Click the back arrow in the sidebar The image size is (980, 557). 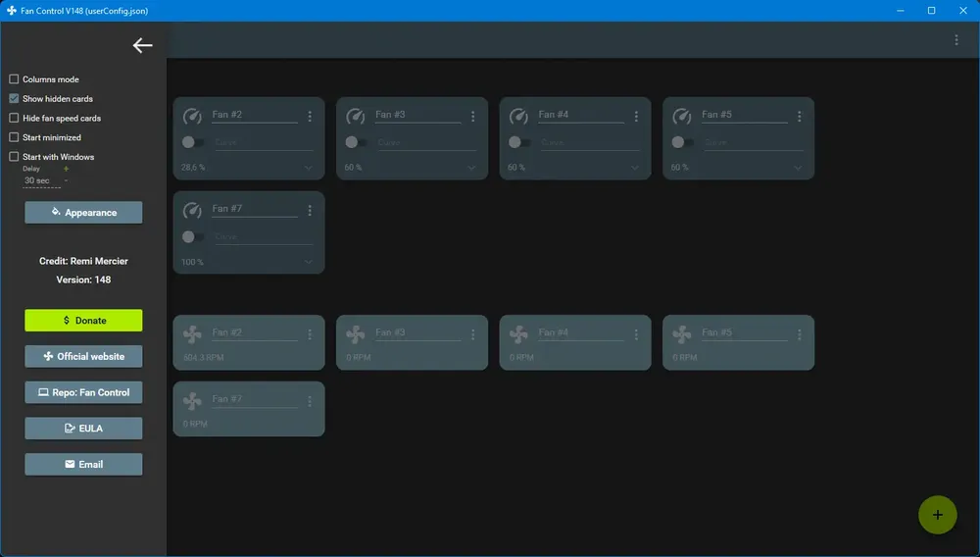(x=142, y=45)
